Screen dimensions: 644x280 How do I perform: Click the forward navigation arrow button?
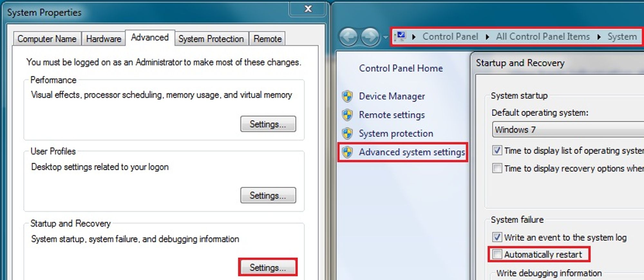point(370,37)
